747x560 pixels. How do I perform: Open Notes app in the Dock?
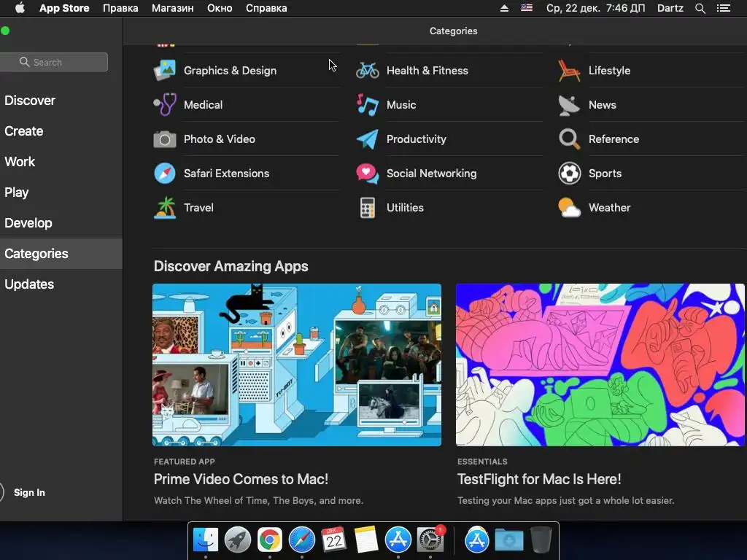[366, 540]
